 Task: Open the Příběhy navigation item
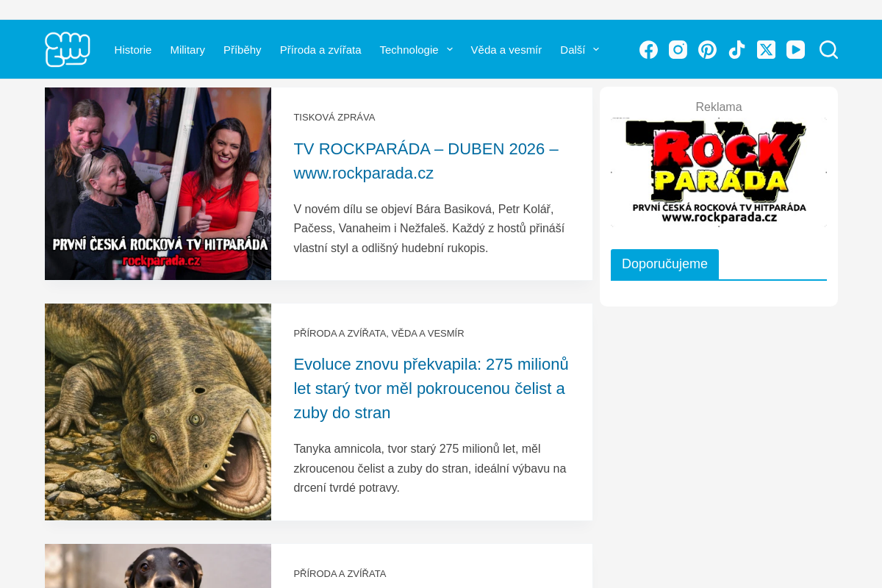click(242, 49)
